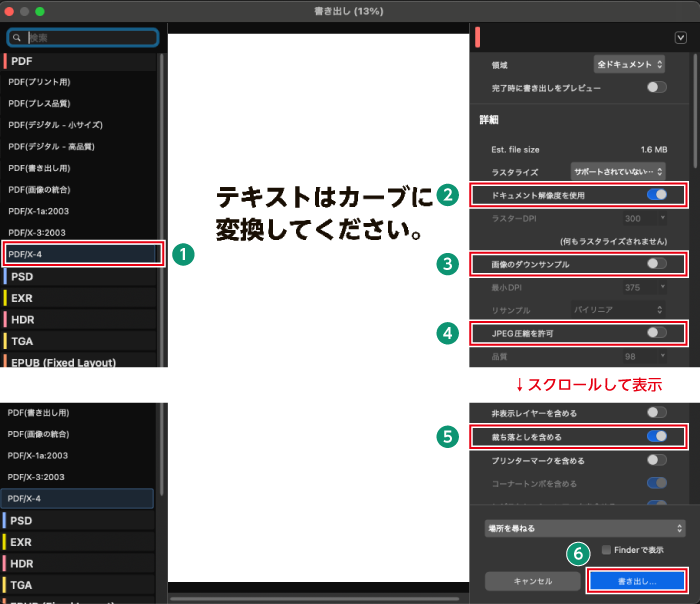The width and height of the screenshot is (700, 604).
Task: Enable the JPEG圧縮を許可 switch
Action: (656, 332)
